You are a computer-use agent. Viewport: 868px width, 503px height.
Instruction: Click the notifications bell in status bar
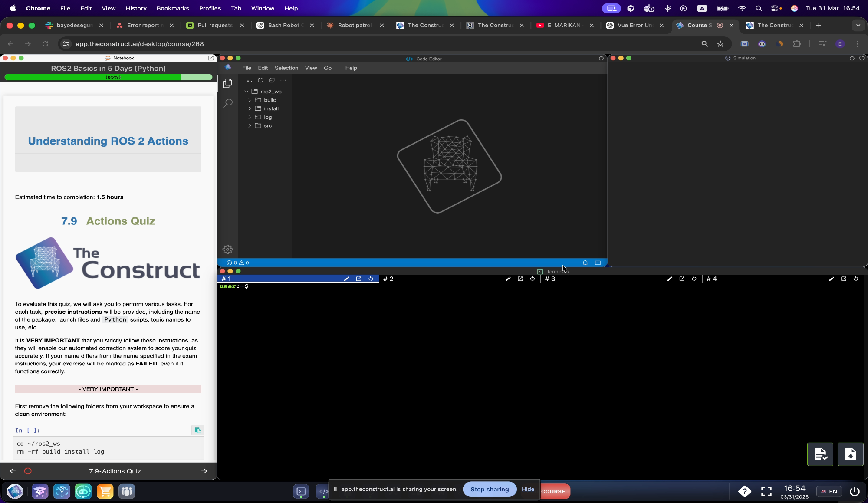pyautogui.click(x=585, y=263)
